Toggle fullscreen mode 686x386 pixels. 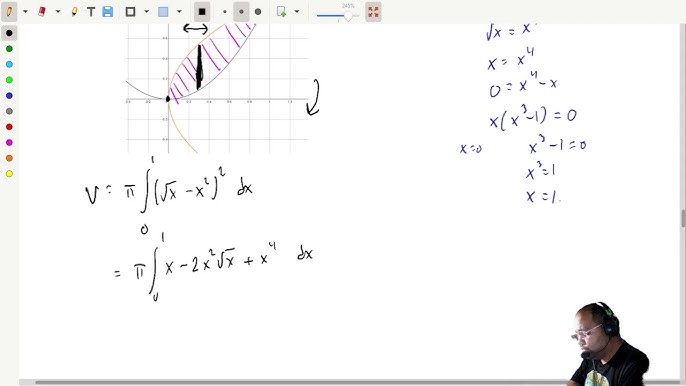pyautogui.click(x=373, y=12)
